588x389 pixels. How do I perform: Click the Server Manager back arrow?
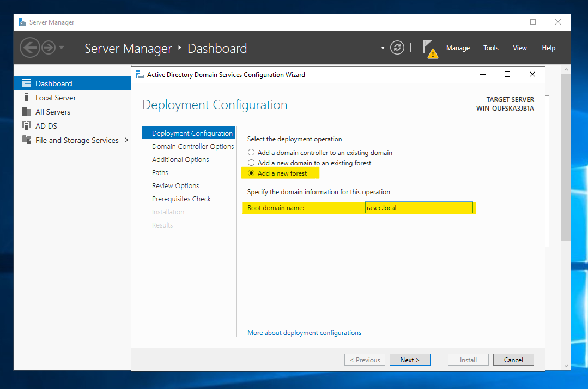[29, 47]
